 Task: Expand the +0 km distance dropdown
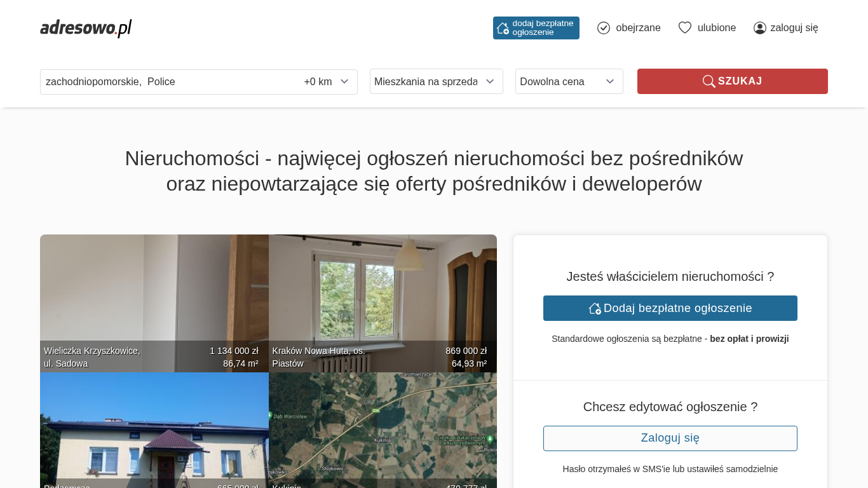[x=326, y=82]
